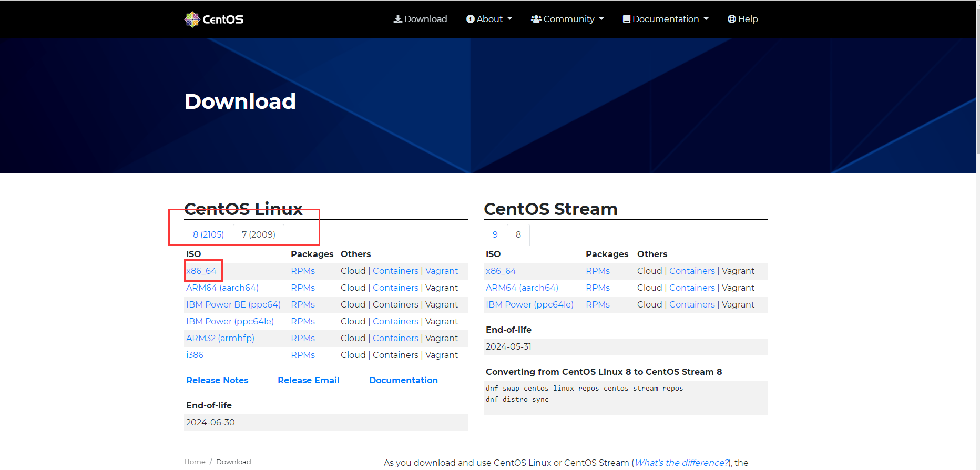The height and width of the screenshot is (470, 980).
Task: Open IBM Power (ppc64le) ISO under CentOS Linux
Action: click(x=230, y=321)
